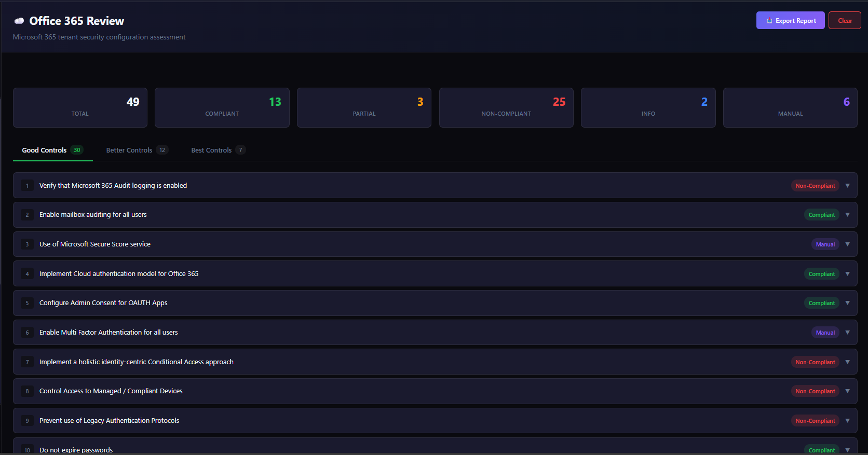Click the Manual badge on Secure Score row

pyautogui.click(x=825, y=244)
